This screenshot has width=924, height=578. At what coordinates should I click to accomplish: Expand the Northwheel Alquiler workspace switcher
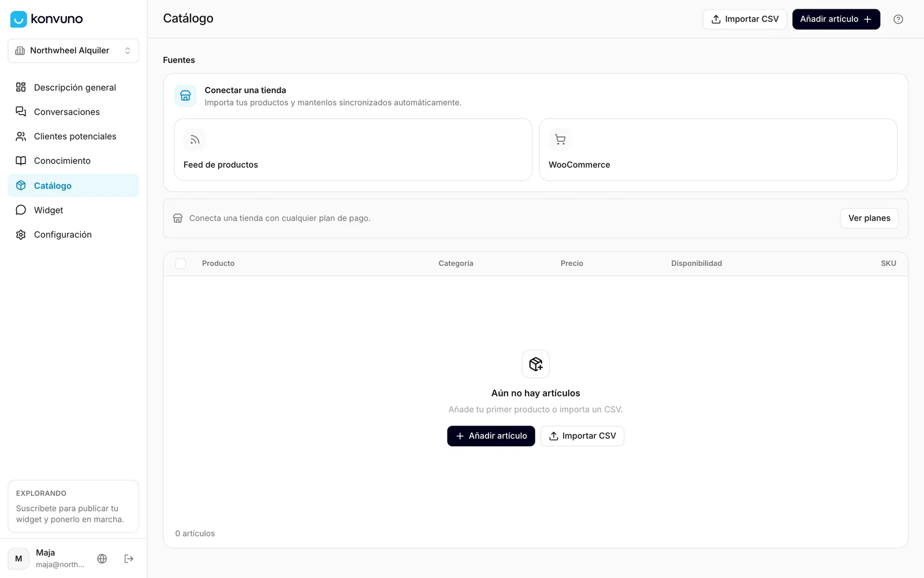pos(73,51)
